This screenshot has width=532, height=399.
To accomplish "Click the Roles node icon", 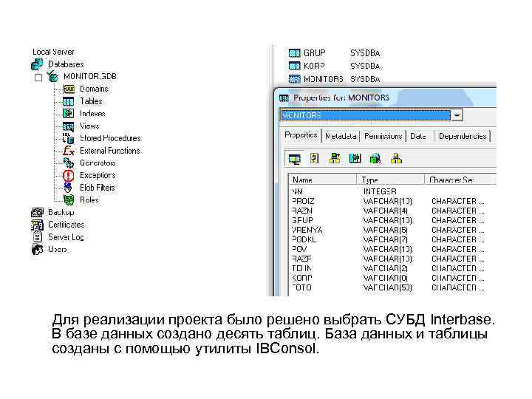I will 69,199.
